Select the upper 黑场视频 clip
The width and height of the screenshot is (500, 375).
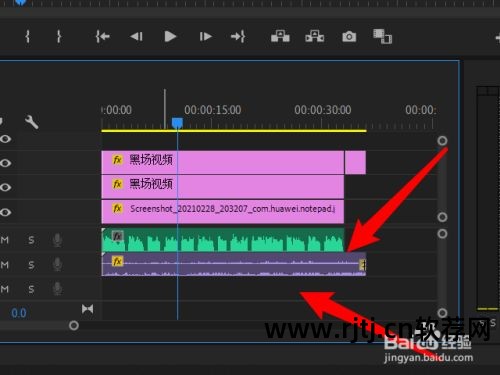point(222,162)
